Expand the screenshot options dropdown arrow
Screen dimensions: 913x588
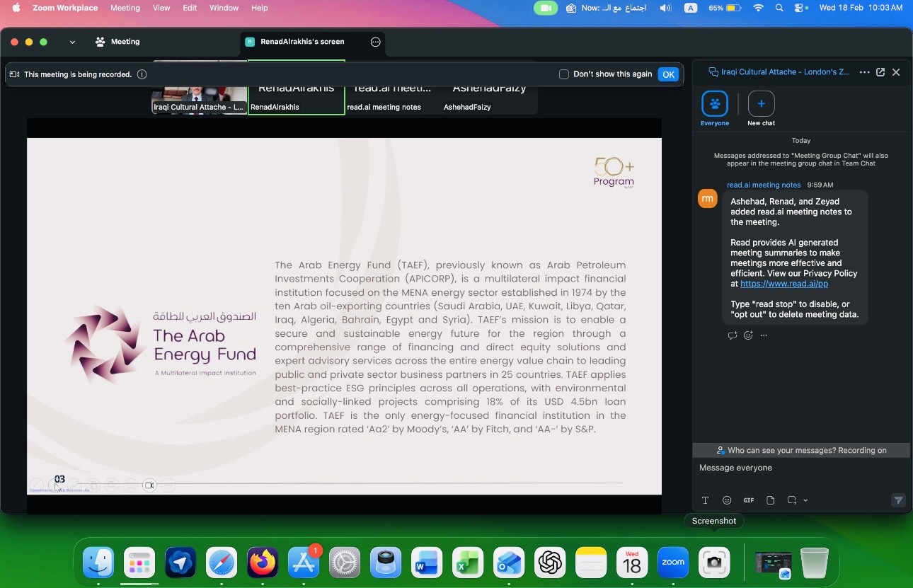coord(805,501)
